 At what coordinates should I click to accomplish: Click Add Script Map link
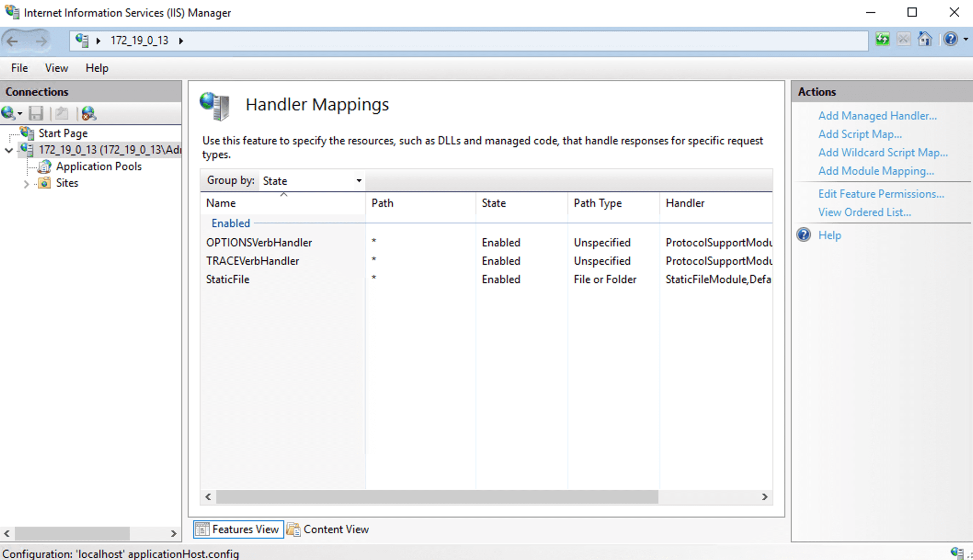click(x=860, y=134)
